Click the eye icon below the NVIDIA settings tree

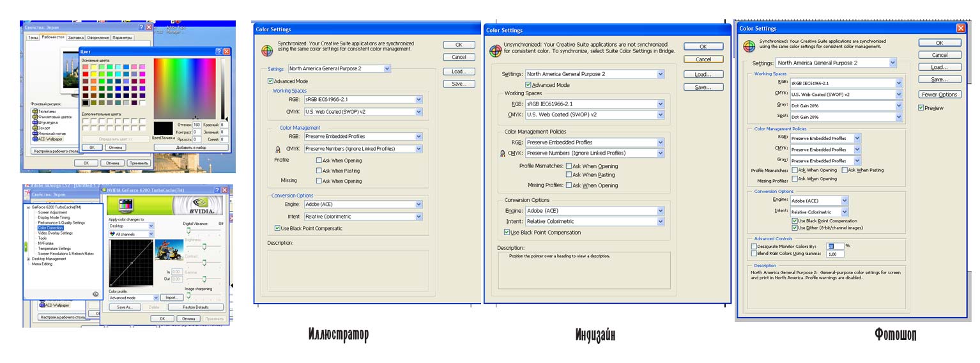coord(95,294)
